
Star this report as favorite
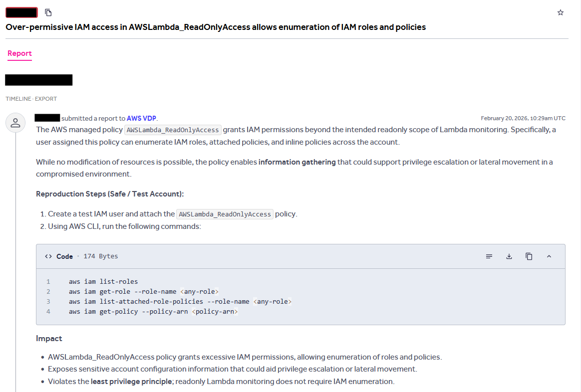click(560, 12)
